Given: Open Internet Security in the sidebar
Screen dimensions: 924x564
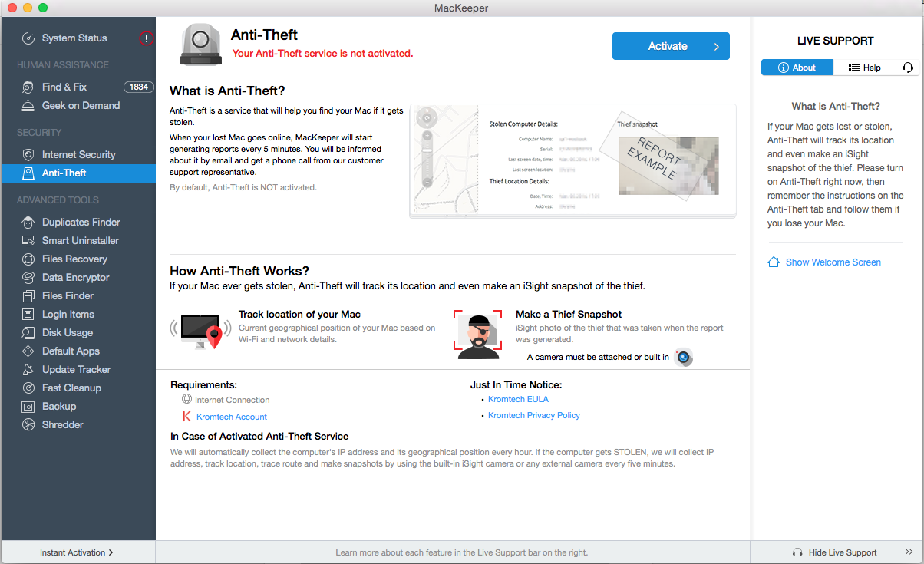Looking at the screenshot, I should (x=78, y=154).
